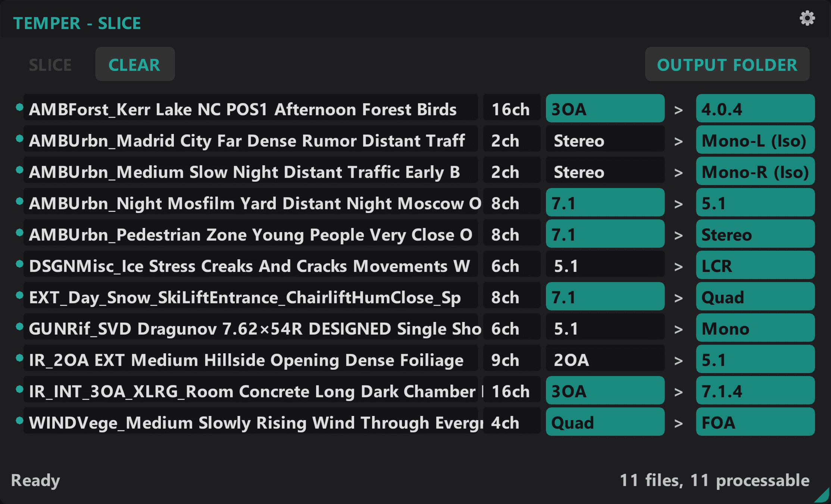831x504 pixels.
Task: Change Mono-L (Iso) output for Madrid City file
Action: (755, 141)
